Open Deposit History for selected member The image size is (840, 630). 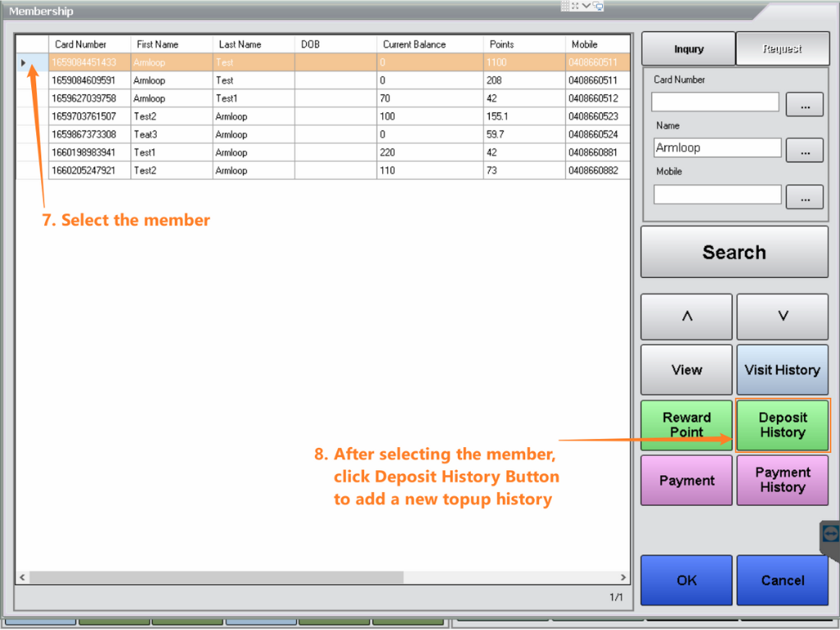pyautogui.click(x=783, y=425)
